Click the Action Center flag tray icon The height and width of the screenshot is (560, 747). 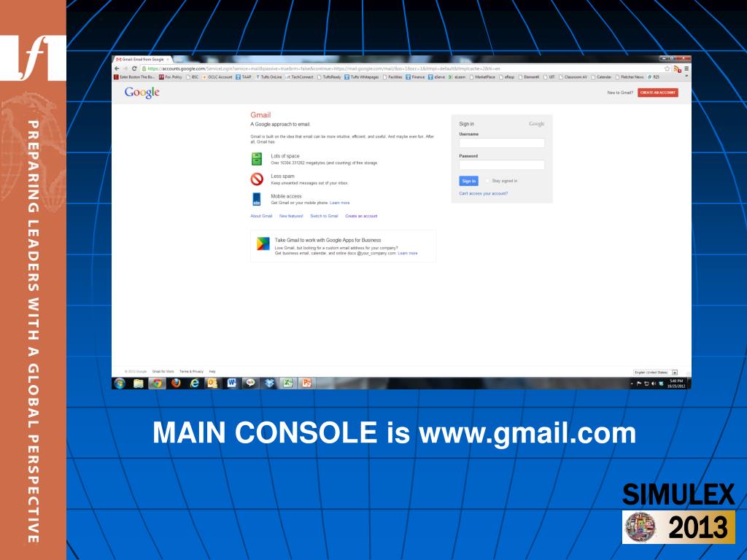coord(639,384)
